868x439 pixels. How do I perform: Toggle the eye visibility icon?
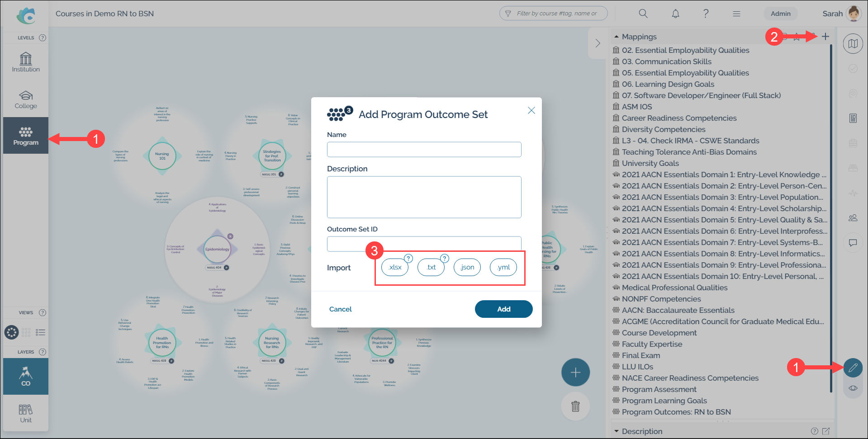(853, 388)
